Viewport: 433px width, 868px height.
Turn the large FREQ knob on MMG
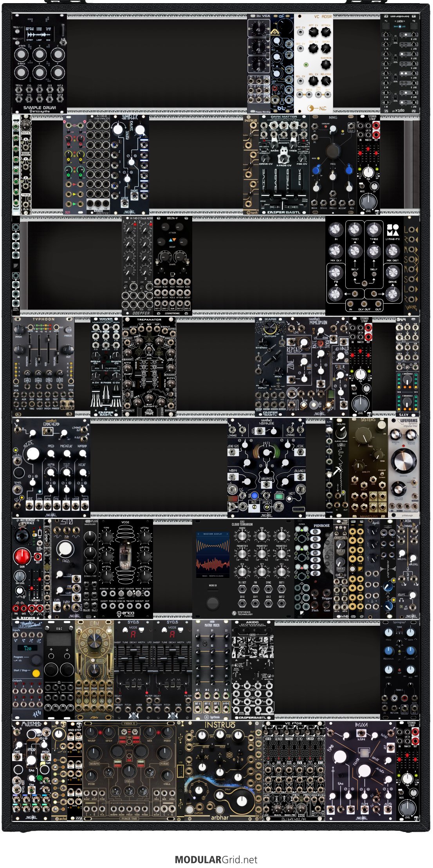pos(333,150)
